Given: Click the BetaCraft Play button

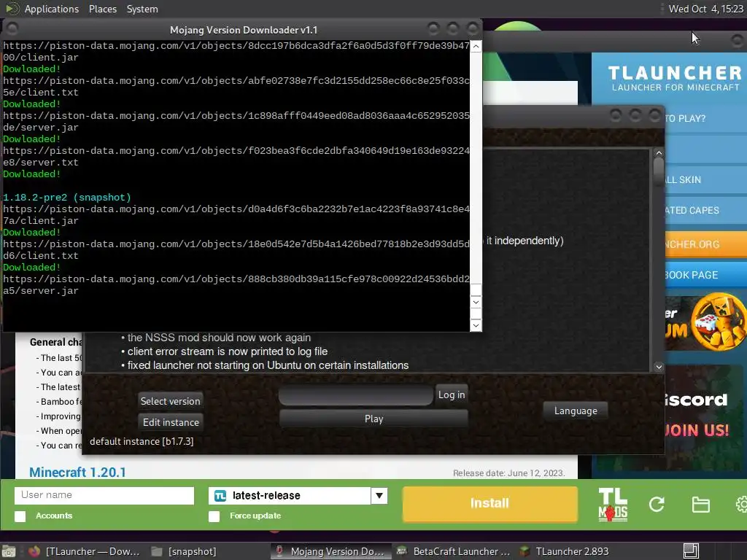Looking at the screenshot, I should [373, 419].
